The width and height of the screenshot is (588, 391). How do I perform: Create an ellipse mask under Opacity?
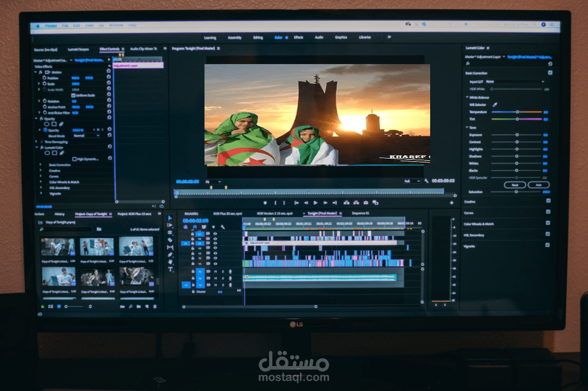(47, 124)
